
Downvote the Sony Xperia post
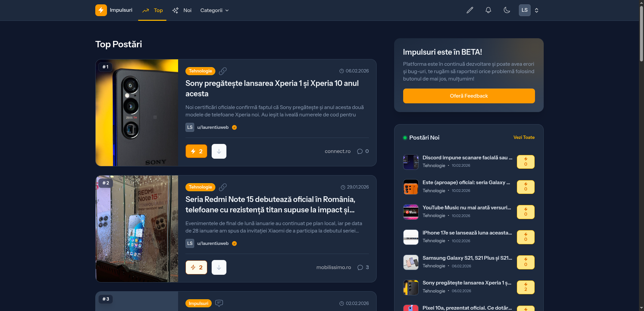(219, 151)
